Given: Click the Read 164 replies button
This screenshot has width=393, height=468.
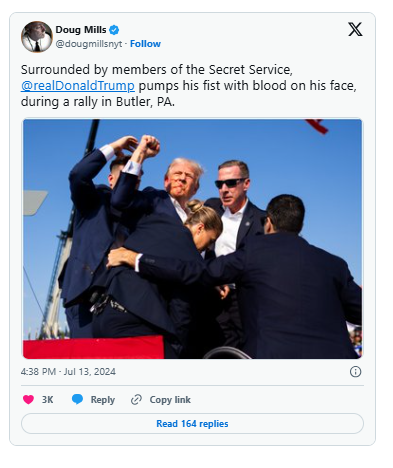Looking at the screenshot, I should (x=192, y=424).
